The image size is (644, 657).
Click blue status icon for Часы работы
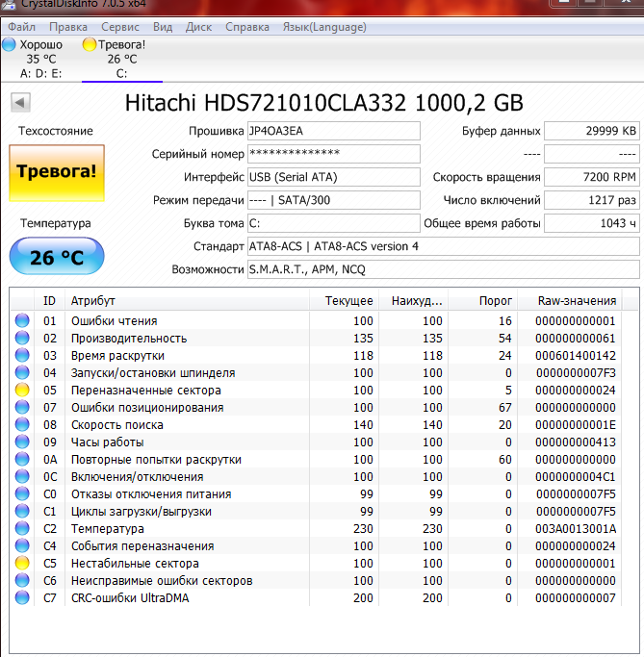(22, 442)
